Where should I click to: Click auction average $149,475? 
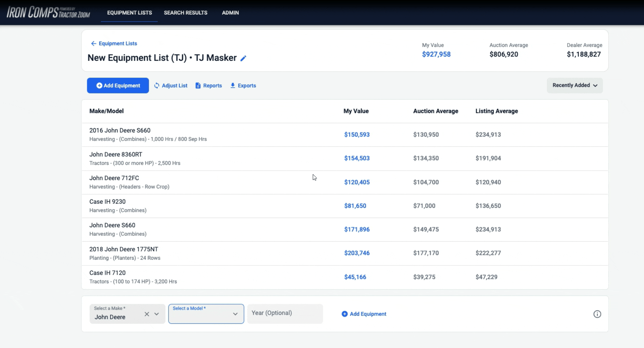pyautogui.click(x=426, y=229)
